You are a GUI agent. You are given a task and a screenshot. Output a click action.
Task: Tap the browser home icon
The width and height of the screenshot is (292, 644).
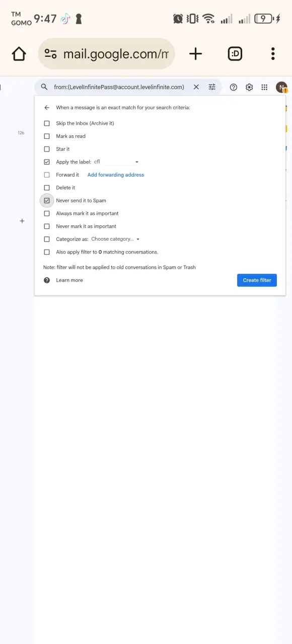click(19, 54)
